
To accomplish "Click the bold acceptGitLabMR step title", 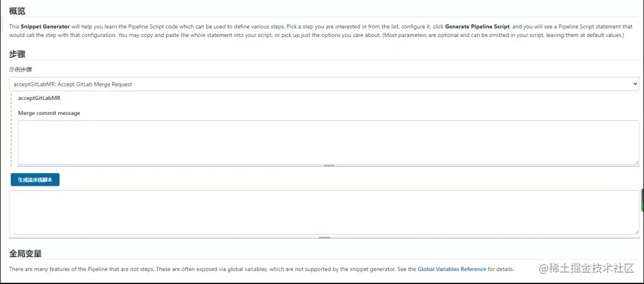I will (39, 98).
